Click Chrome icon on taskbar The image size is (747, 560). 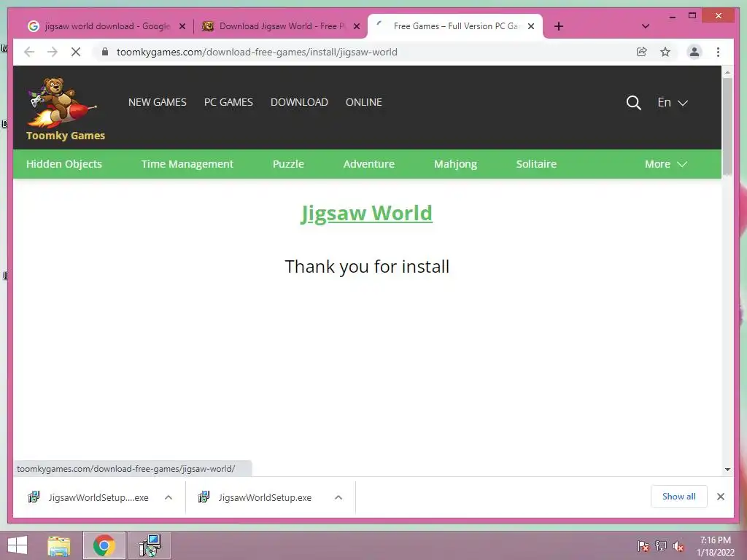104,545
